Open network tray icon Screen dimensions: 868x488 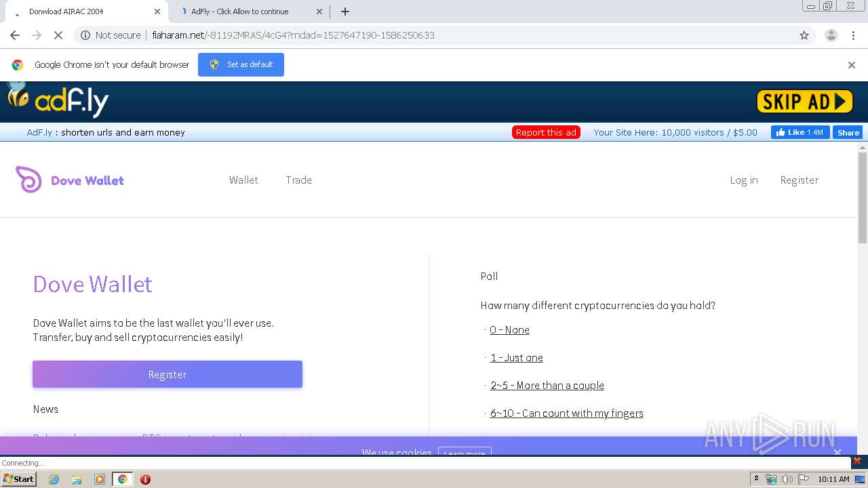[771, 479]
